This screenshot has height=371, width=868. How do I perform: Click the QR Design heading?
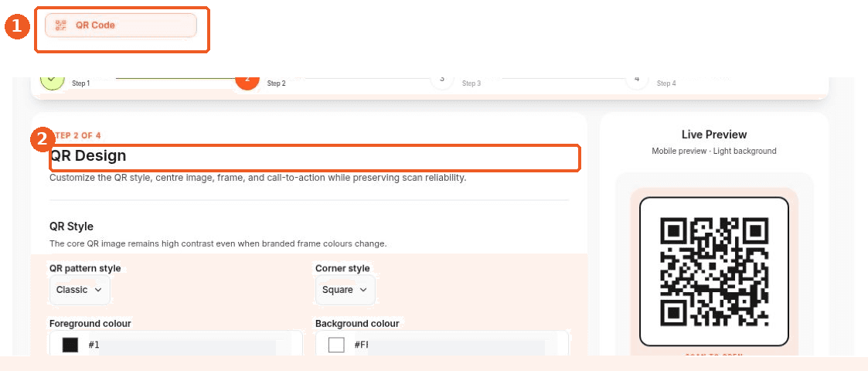89,155
